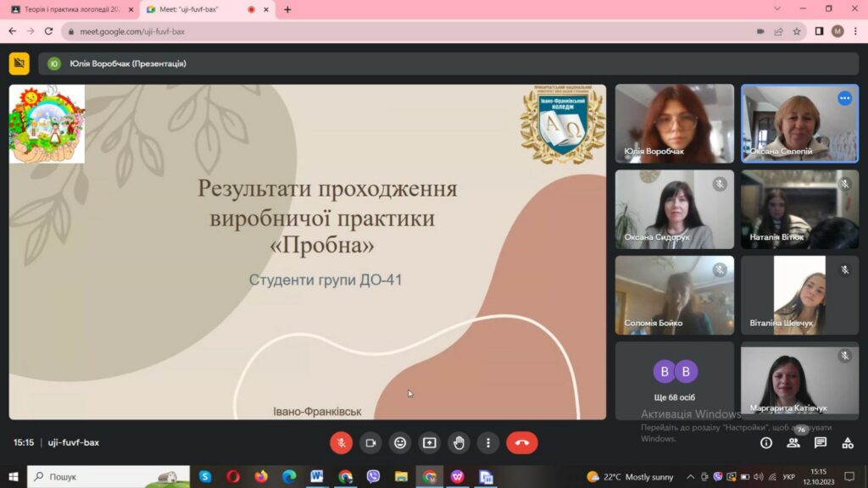Open the emoji reactions panel
Screen dimensions: 868x488
(400, 442)
